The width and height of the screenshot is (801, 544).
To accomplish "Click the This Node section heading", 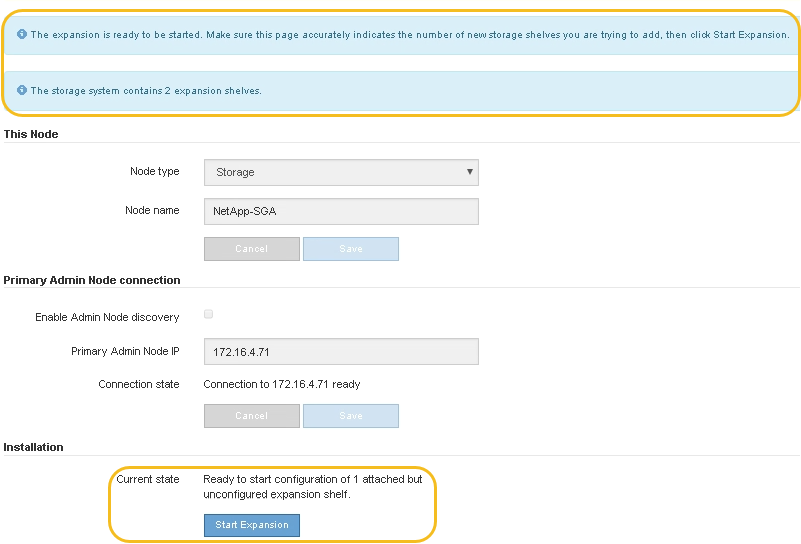I will tap(31, 134).
